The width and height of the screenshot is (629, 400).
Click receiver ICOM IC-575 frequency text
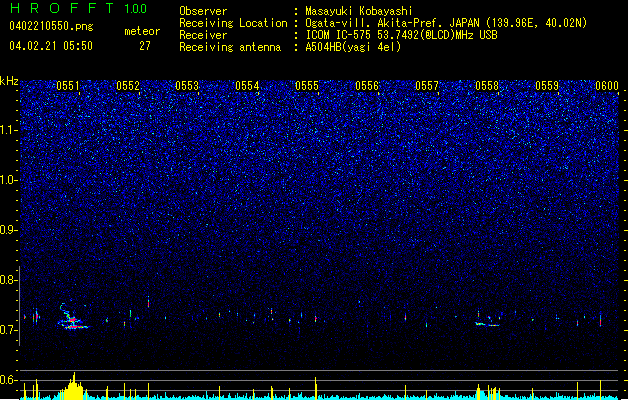[x=402, y=35]
